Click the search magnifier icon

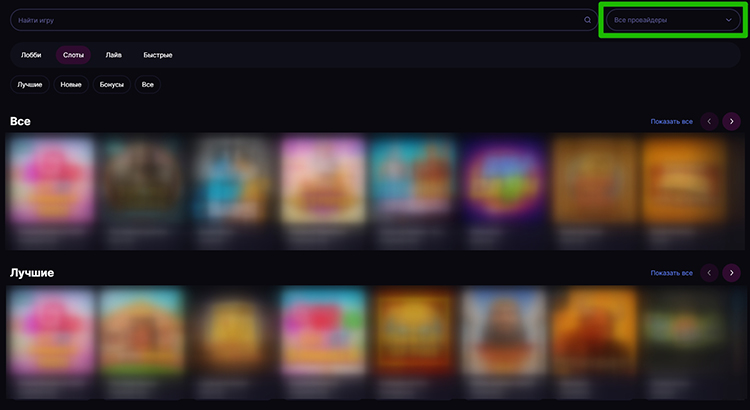587,20
